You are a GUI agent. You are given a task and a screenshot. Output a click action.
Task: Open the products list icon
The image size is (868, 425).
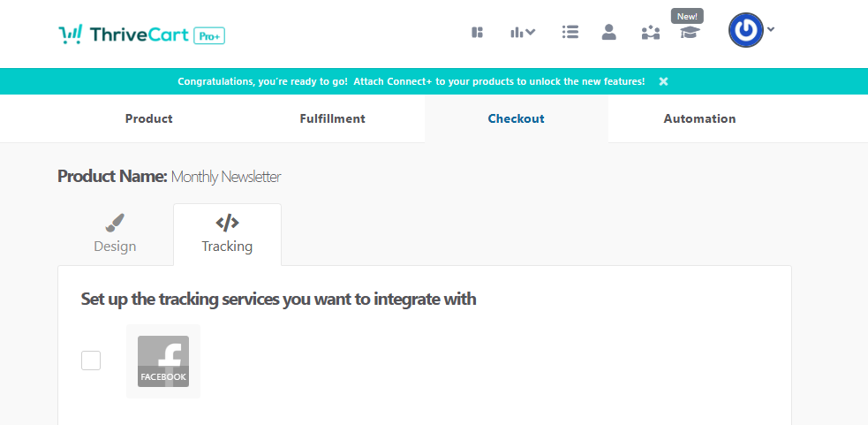pyautogui.click(x=570, y=33)
